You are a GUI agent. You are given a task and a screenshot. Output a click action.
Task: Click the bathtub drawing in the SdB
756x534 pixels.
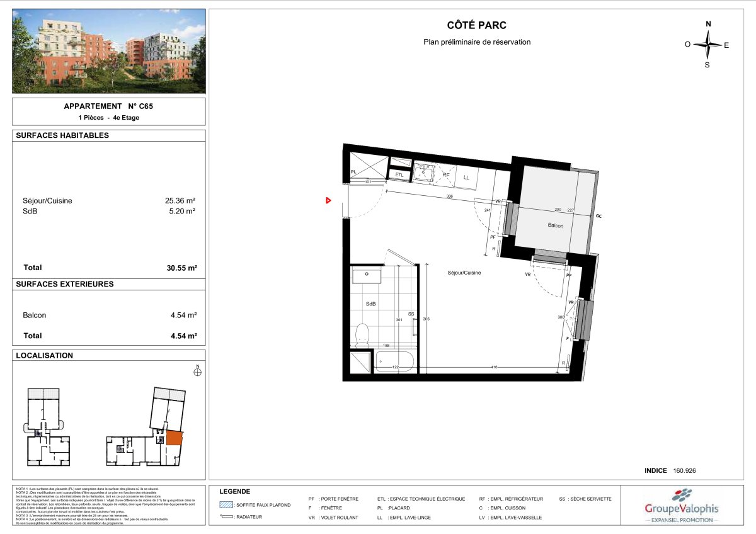394,362
